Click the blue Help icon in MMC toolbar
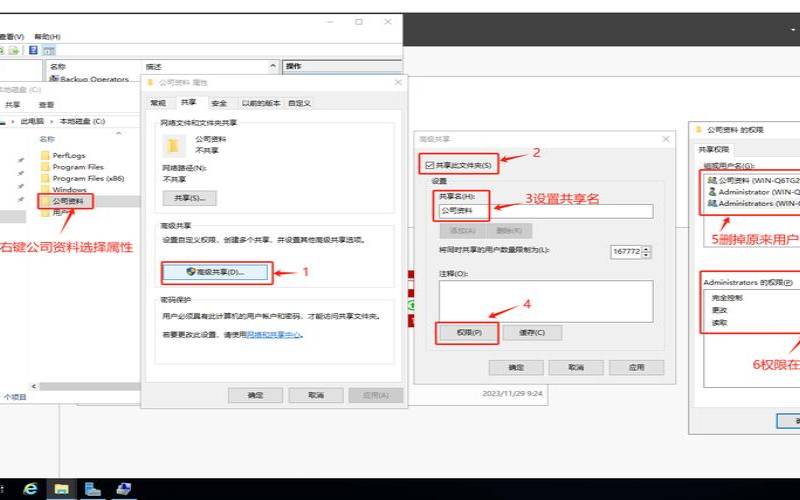The image size is (800, 500). (x=33, y=50)
